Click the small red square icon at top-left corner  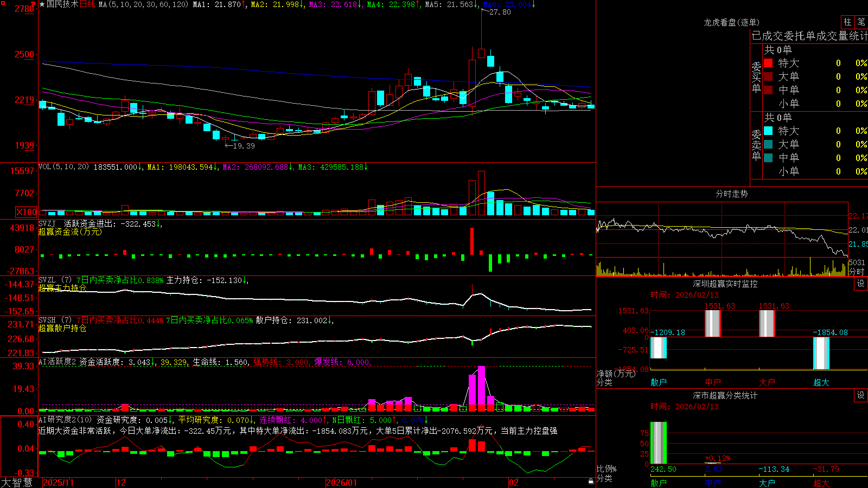[x=2, y=3]
